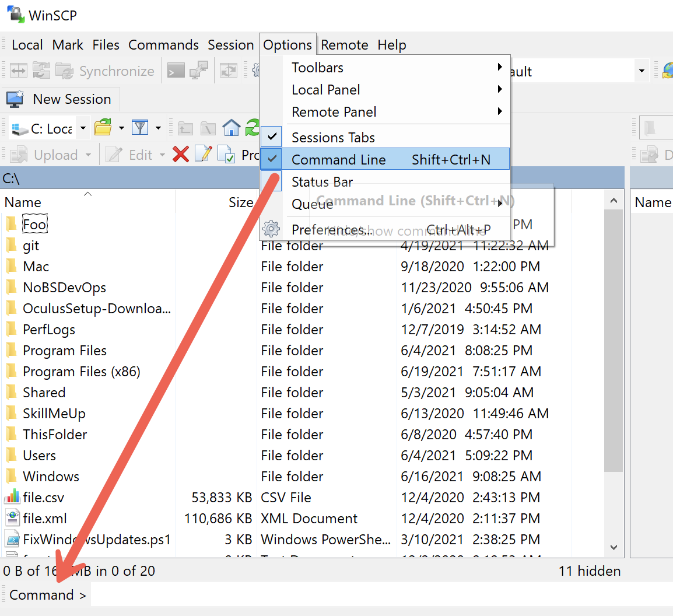This screenshot has width=673, height=616.
Task: Sort local panel by Size column
Action: (x=215, y=202)
